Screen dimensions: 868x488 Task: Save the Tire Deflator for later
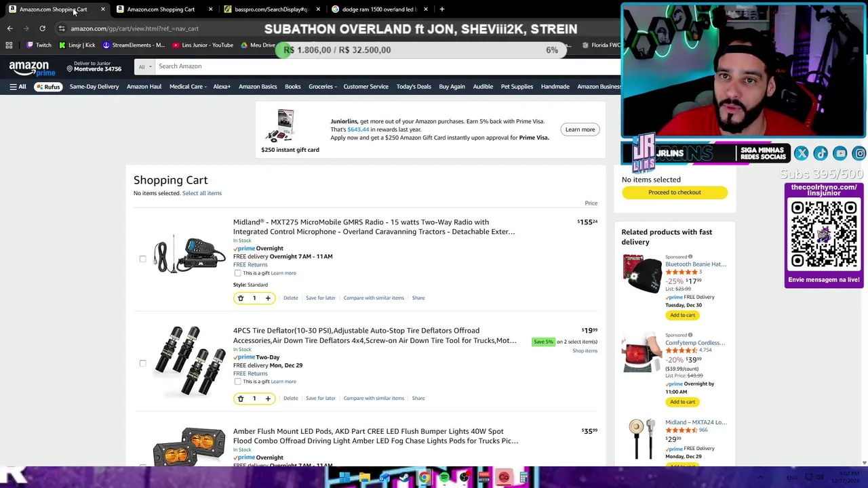321,399
